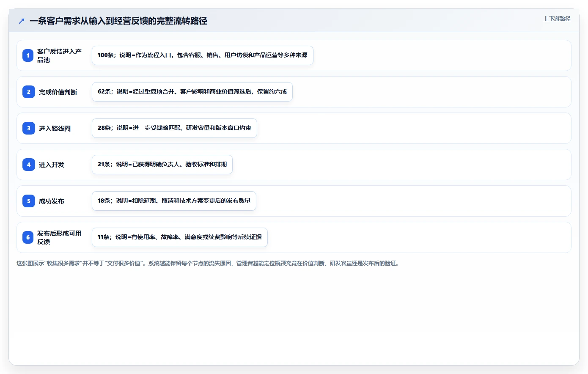
Task: Click the footnote starting 这张图展示
Action: click(209, 263)
